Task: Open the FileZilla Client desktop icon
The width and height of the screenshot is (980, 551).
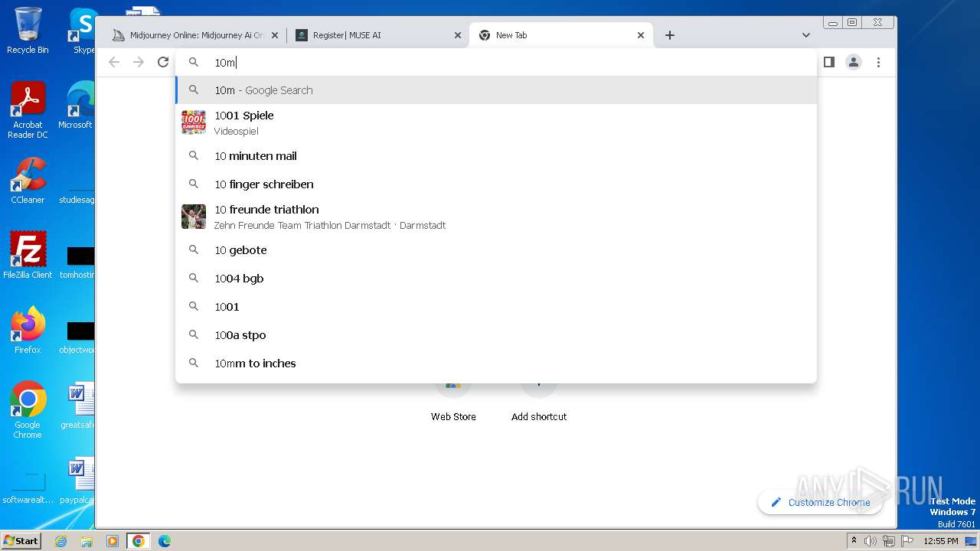Action: coord(28,256)
